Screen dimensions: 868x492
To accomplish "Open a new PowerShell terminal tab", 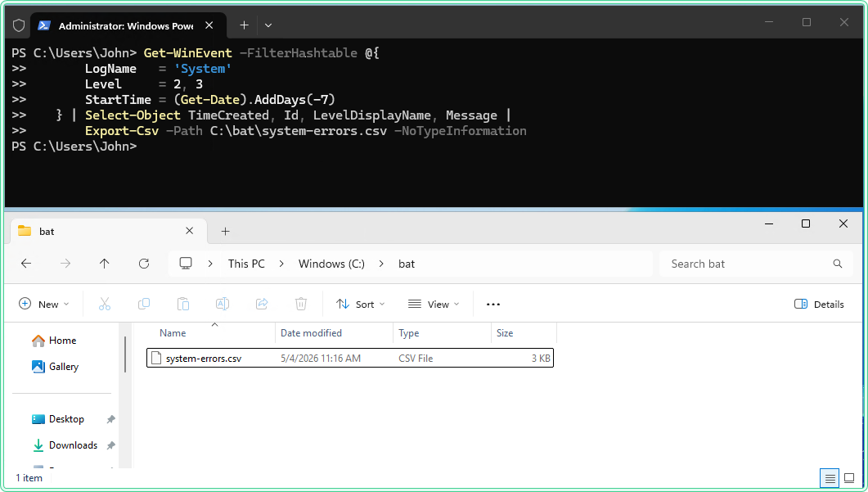I will (x=244, y=25).
